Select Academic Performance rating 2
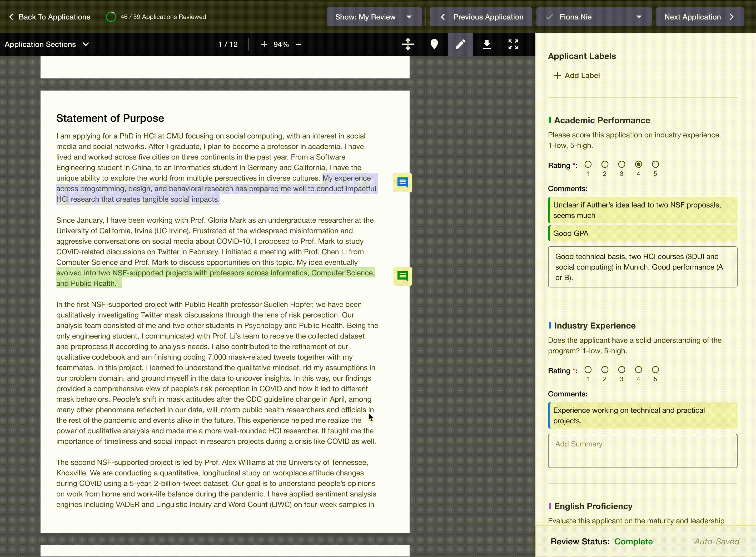756x557 pixels. point(605,165)
